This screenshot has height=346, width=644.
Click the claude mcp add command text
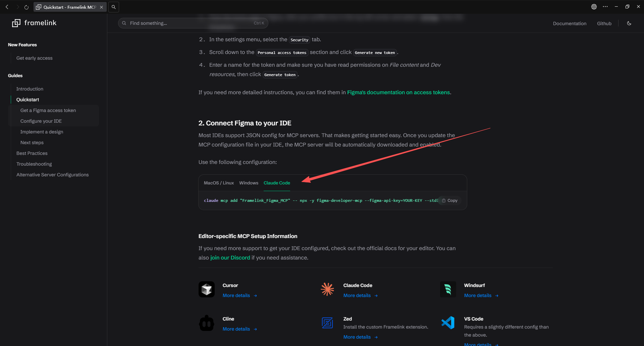[320, 200]
